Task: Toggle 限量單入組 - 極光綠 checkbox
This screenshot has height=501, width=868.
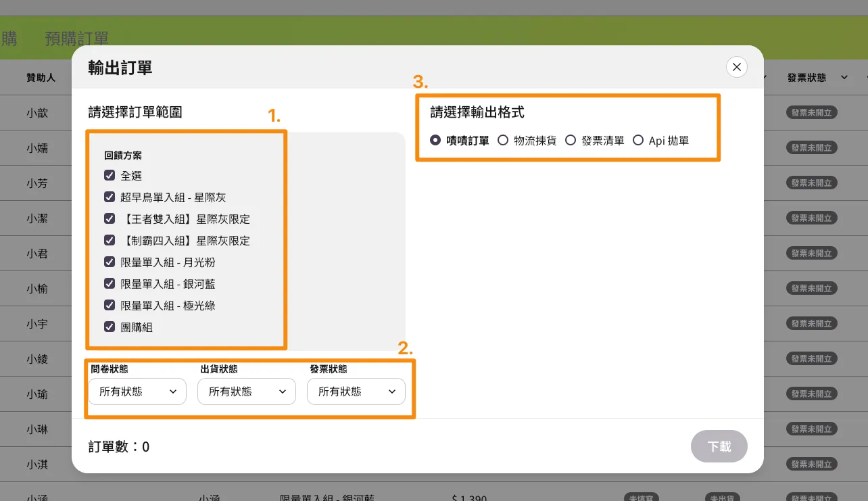Action: 110,306
